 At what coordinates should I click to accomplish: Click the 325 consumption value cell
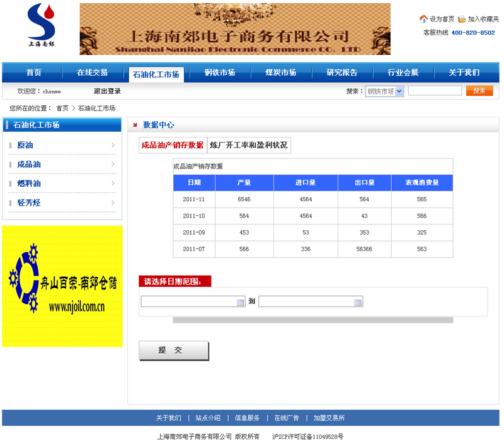[x=421, y=232]
